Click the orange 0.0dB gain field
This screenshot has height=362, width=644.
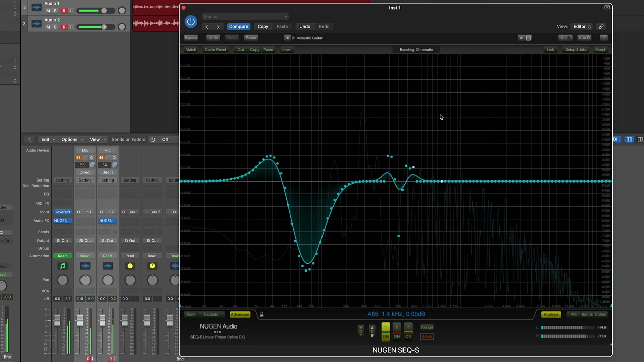pos(427,337)
